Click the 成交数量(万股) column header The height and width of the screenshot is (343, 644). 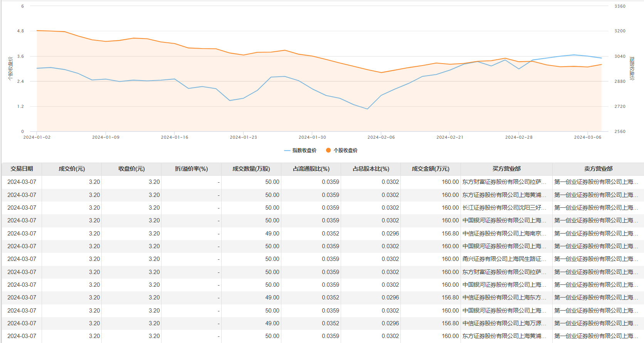click(x=251, y=169)
